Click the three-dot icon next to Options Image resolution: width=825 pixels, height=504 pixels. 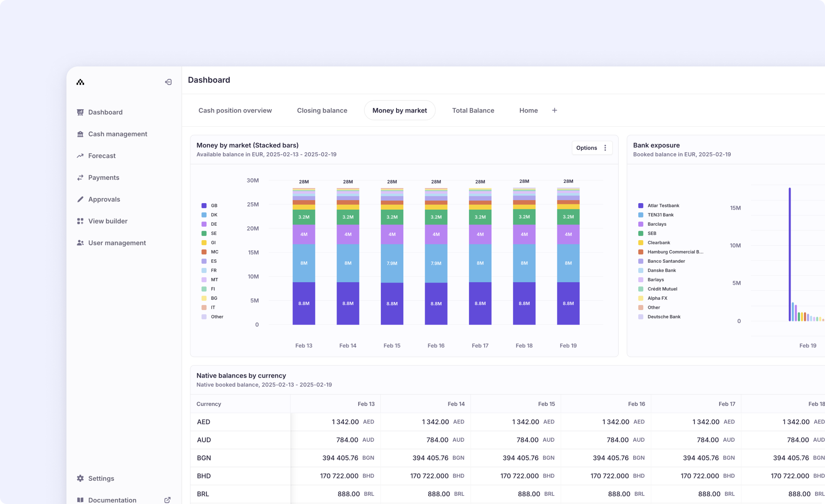tap(605, 148)
